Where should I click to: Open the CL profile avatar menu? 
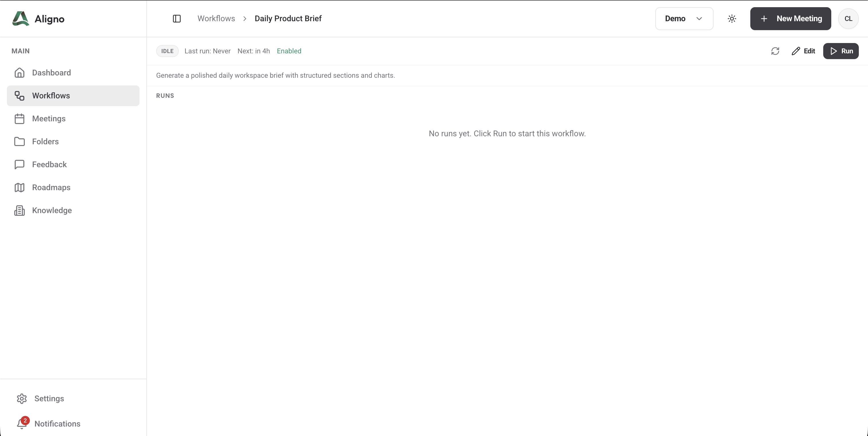(848, 19)
